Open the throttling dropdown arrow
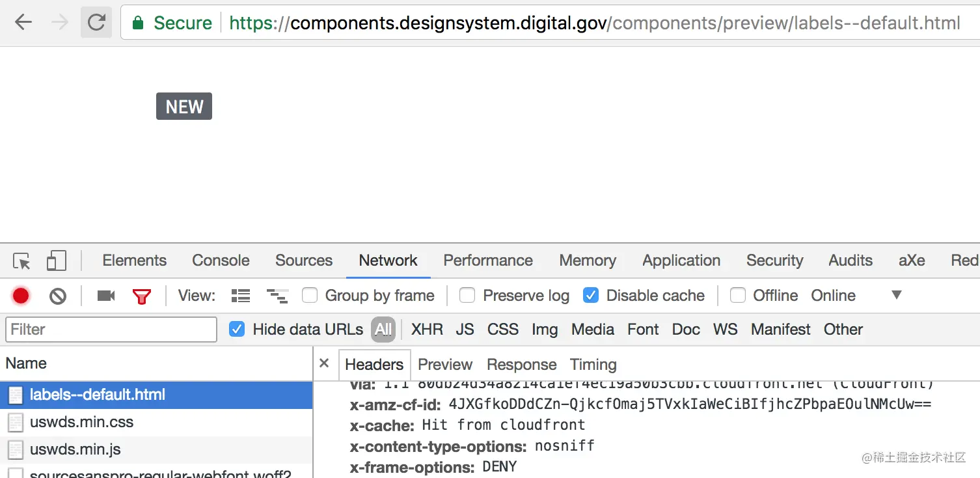980x478 pixels. [x=897, y=295]
